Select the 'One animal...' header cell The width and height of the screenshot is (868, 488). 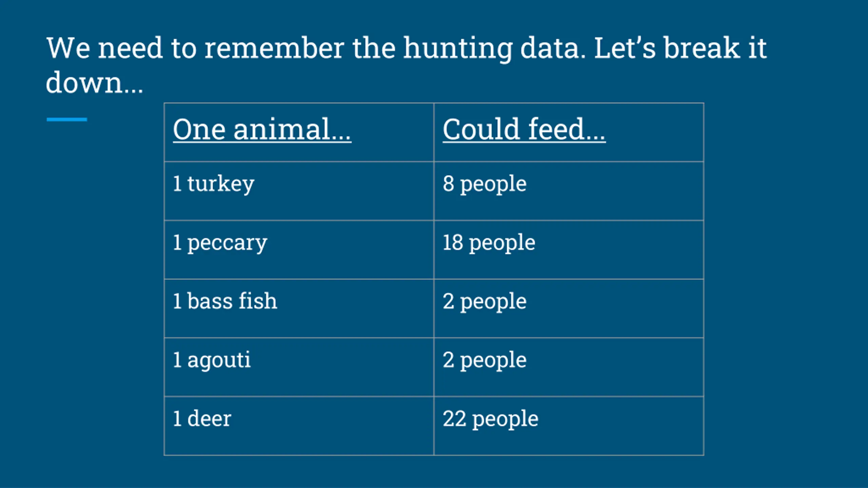[x=299, y=132]
